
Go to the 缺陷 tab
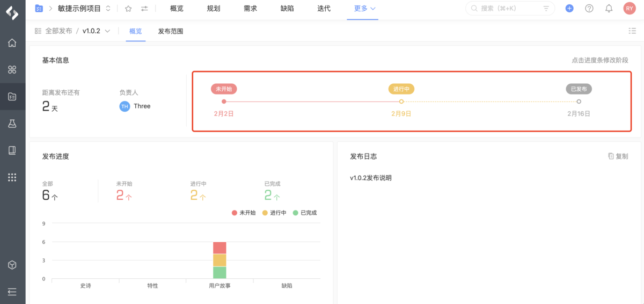287,9
